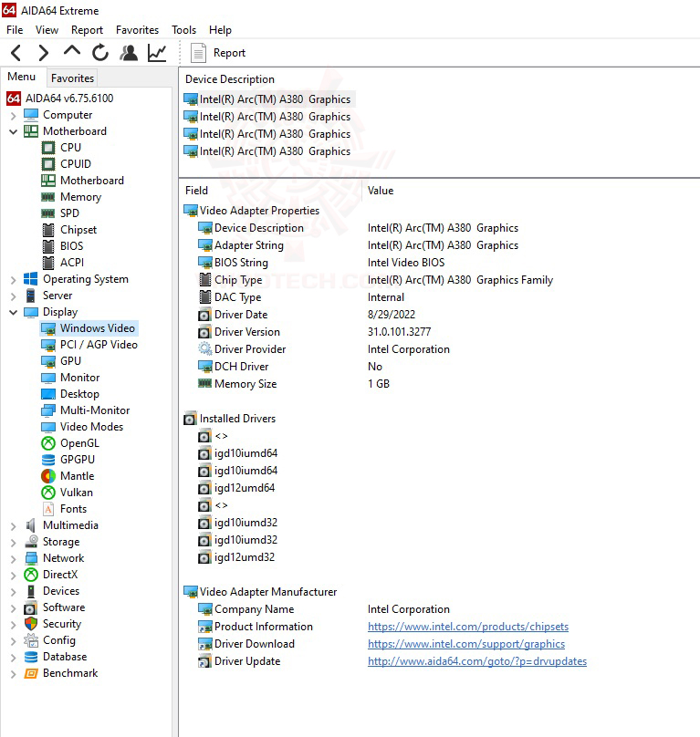Select the Chipset icon
Viewport: 700px width, 737px height.
(x=48, y=230)
